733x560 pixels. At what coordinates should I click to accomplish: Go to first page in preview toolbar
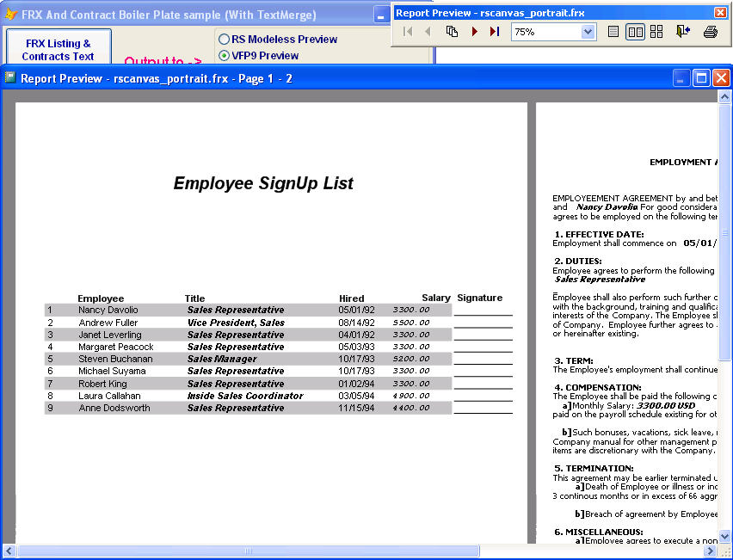pyautogui.click(x=408, y=31)
